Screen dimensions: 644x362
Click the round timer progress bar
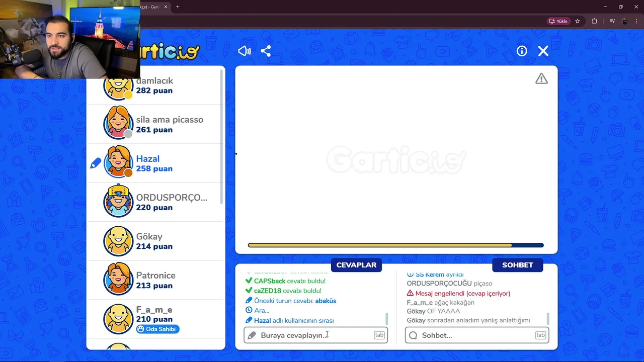[396, 245]
